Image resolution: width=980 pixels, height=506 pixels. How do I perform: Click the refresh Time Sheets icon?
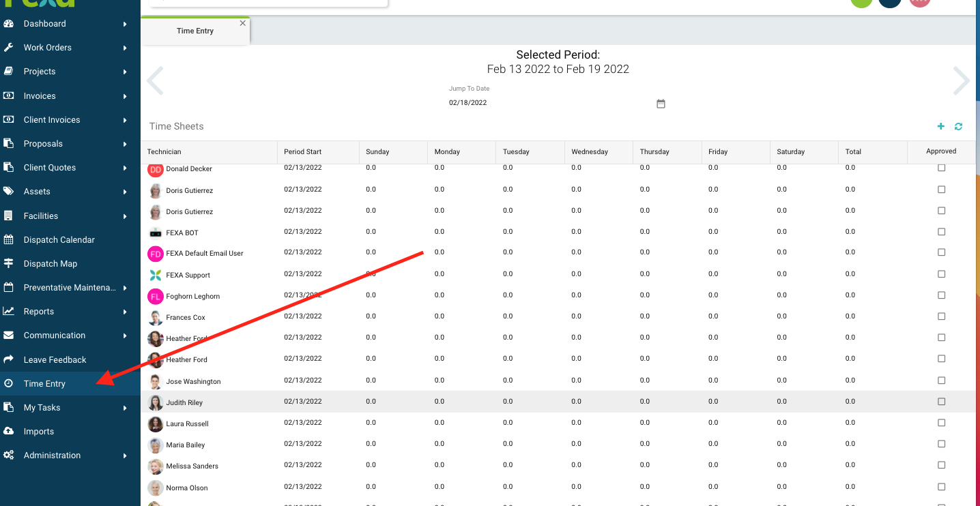(958, 126)
